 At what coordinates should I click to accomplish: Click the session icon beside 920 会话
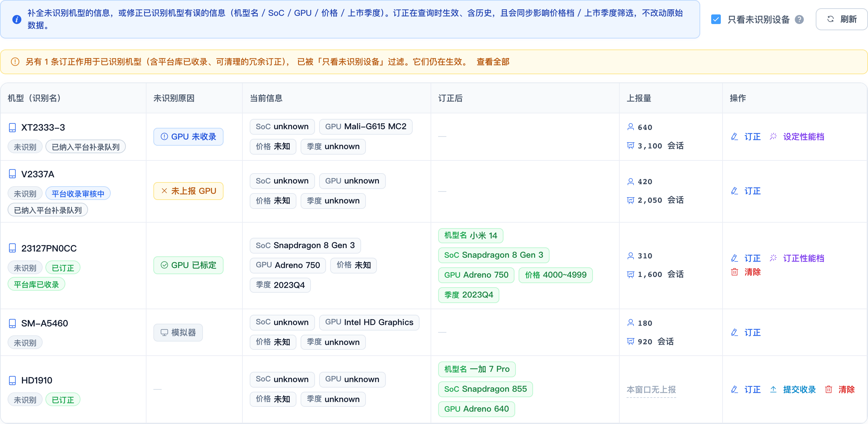(631, 342)
